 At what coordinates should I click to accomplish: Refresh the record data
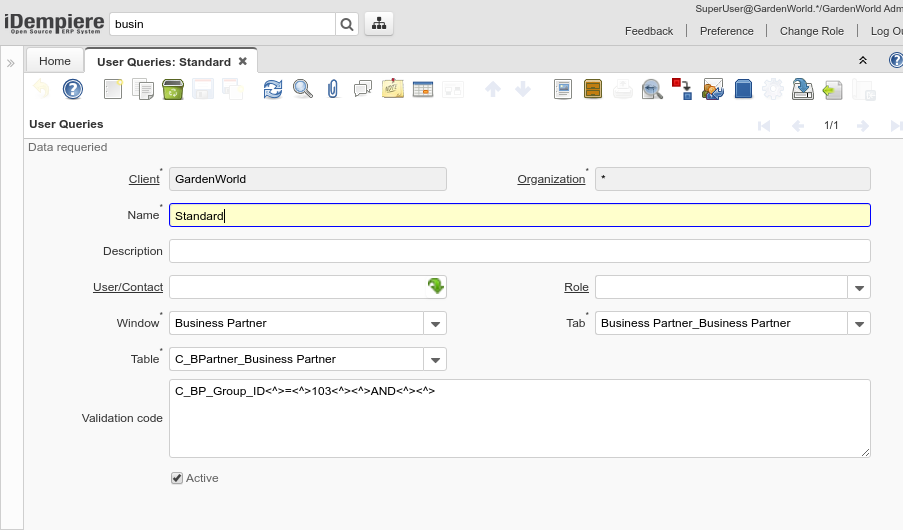272,90
